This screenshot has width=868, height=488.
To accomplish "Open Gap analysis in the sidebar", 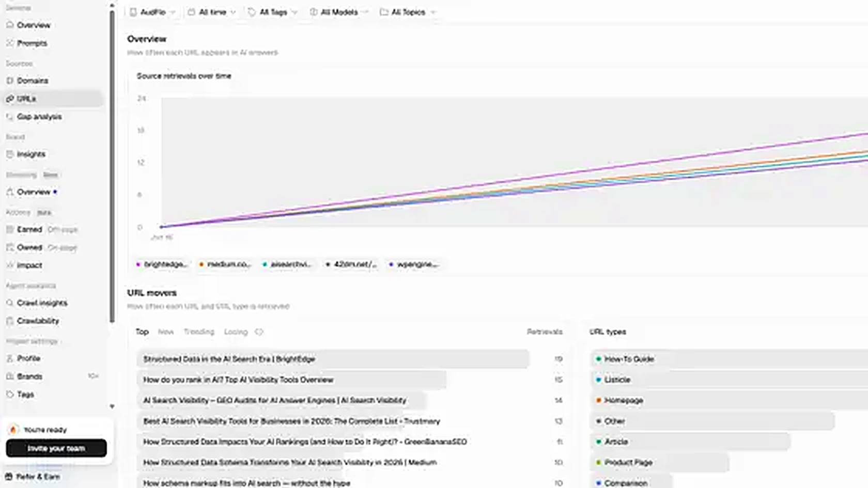I will click(39, 117).
